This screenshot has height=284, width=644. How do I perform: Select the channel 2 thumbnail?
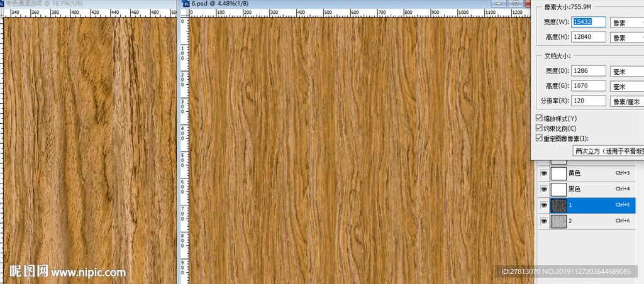point(558,221)
